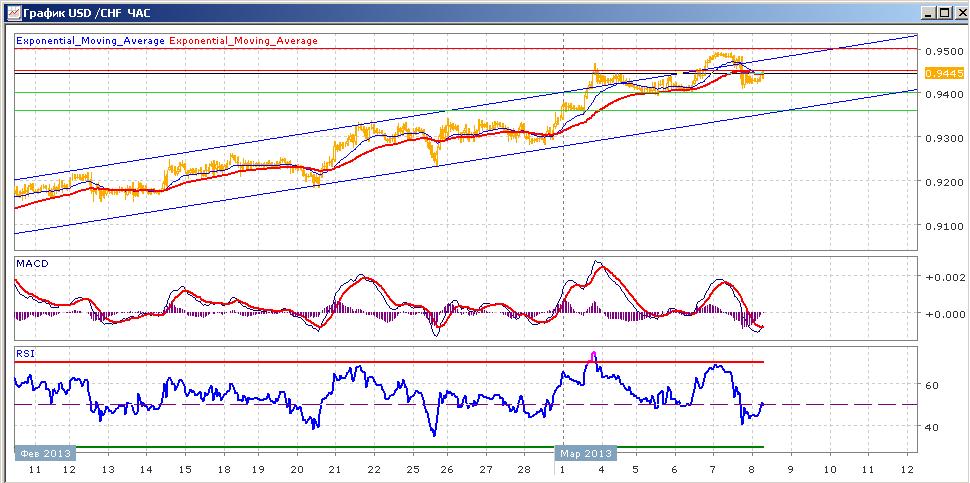Click date label 8 on time axis
Screen dimensions: 970x483
point(750,470)
